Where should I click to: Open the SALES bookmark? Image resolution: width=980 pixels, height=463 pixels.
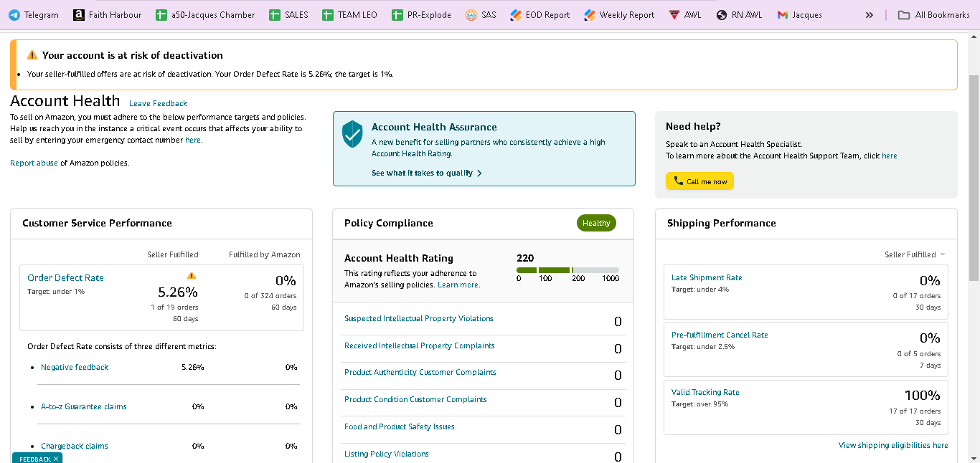(288, 14)
